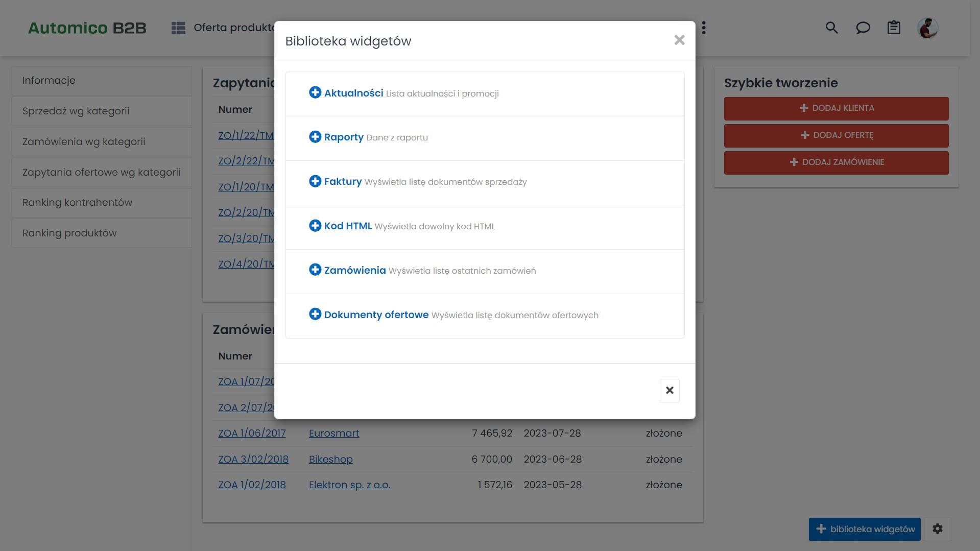Screen dimensions: 980x551
Task: Add the Faktury widget plus icon
Action: (315, 181)
